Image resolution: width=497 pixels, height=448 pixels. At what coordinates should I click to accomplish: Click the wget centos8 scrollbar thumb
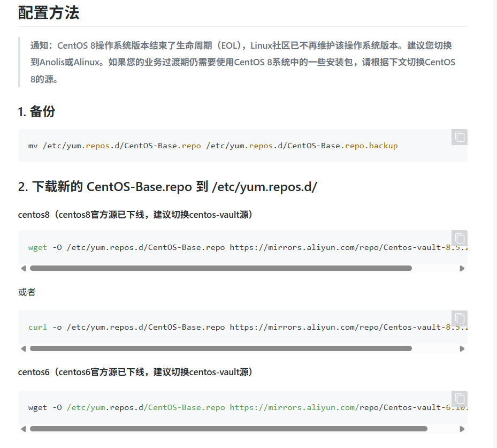(222, 268)
